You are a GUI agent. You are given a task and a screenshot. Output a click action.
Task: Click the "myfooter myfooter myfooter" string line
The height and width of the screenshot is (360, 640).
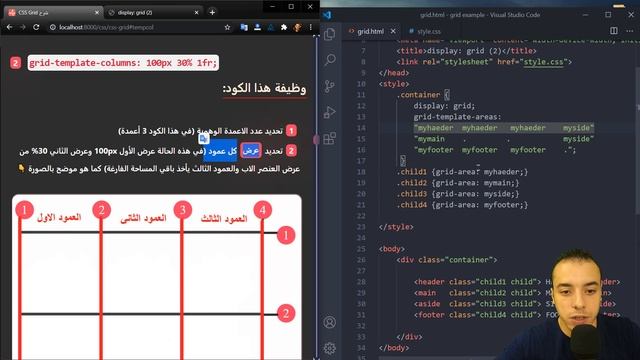495,150
